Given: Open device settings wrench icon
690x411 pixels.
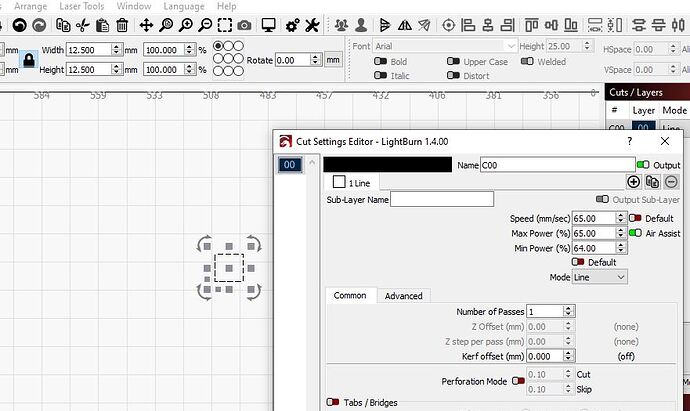Looking at the screenshot, I should 313,24.
